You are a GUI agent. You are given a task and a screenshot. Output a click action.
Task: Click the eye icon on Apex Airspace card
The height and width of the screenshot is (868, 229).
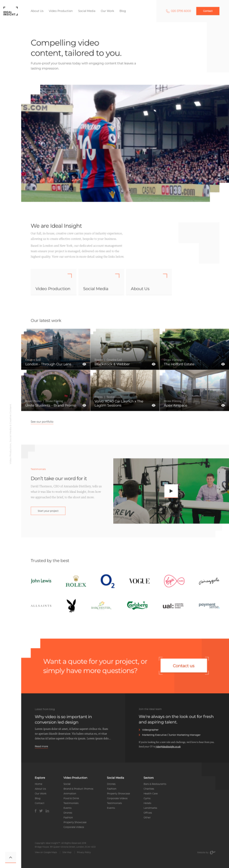223,405
